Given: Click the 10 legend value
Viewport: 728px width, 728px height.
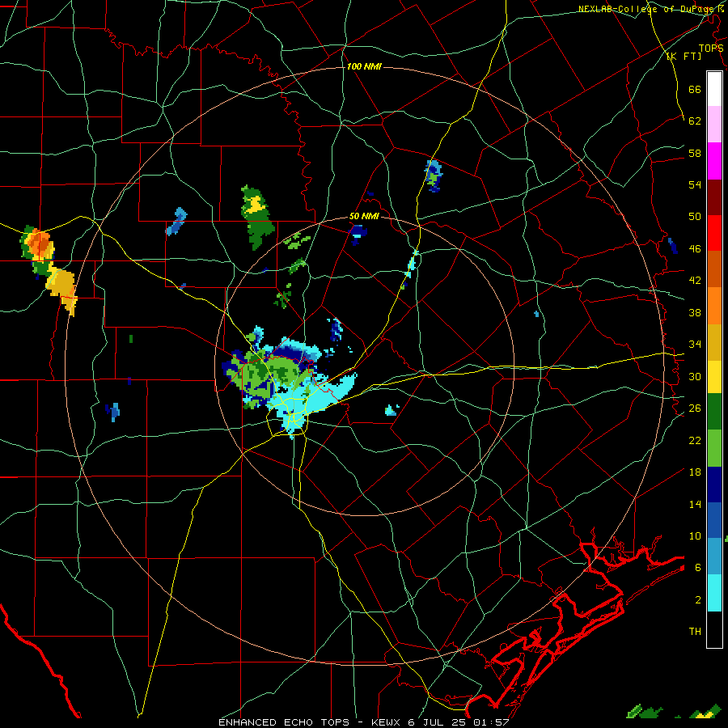Looking at the screenshot, I should [x=695, y=535].
